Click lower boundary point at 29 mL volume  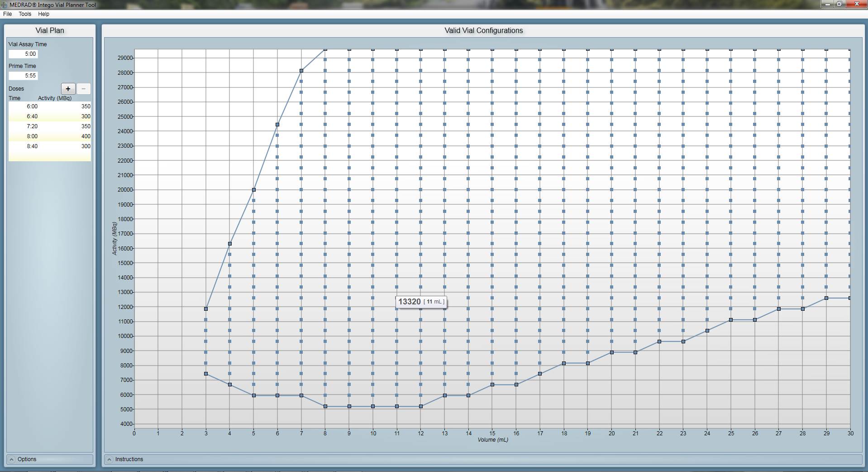[x=826, y=298]
